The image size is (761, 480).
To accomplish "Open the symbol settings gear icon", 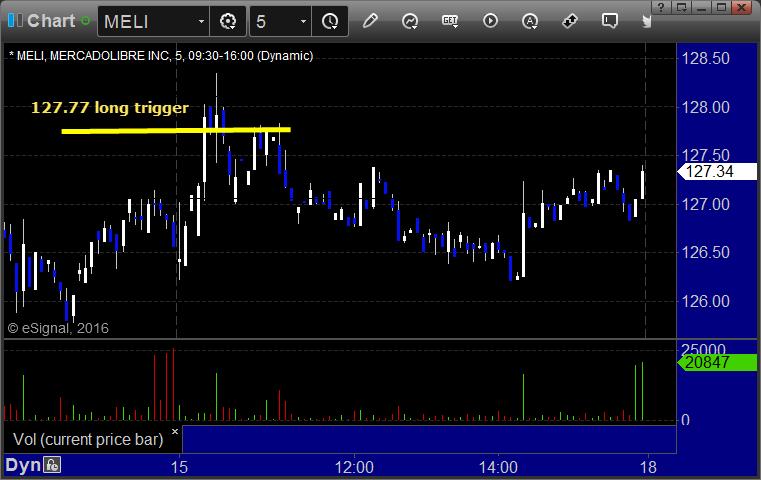I will [x=228, y=21].
